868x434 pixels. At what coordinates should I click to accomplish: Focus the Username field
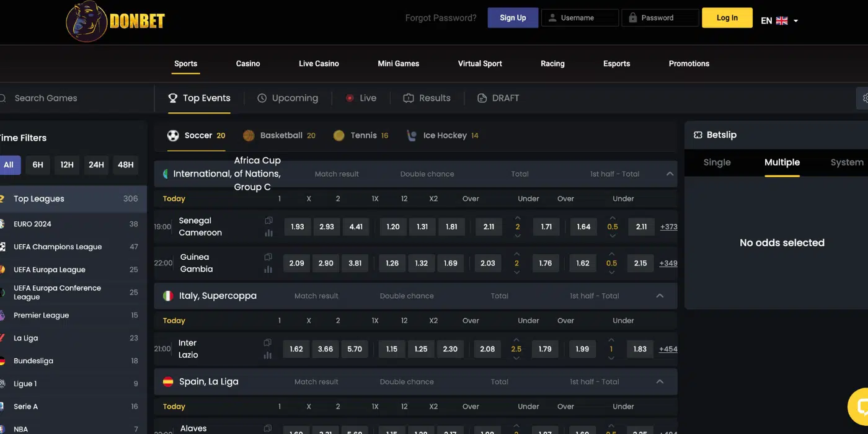click(580, 18)
